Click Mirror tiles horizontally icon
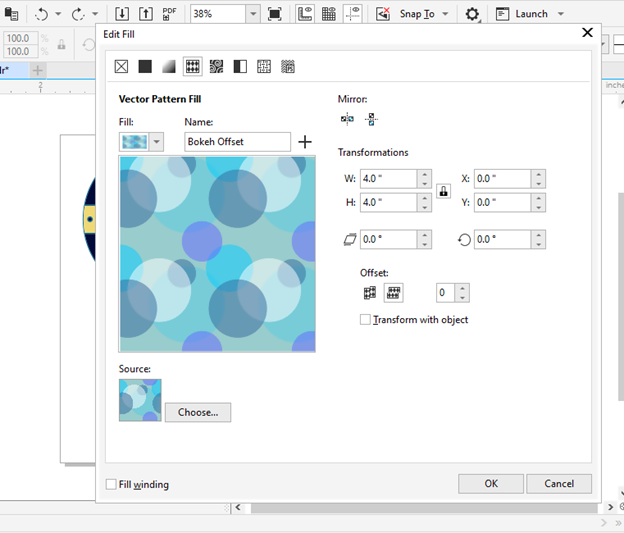Screen dimensions: 624x533 tap(347, 119)
